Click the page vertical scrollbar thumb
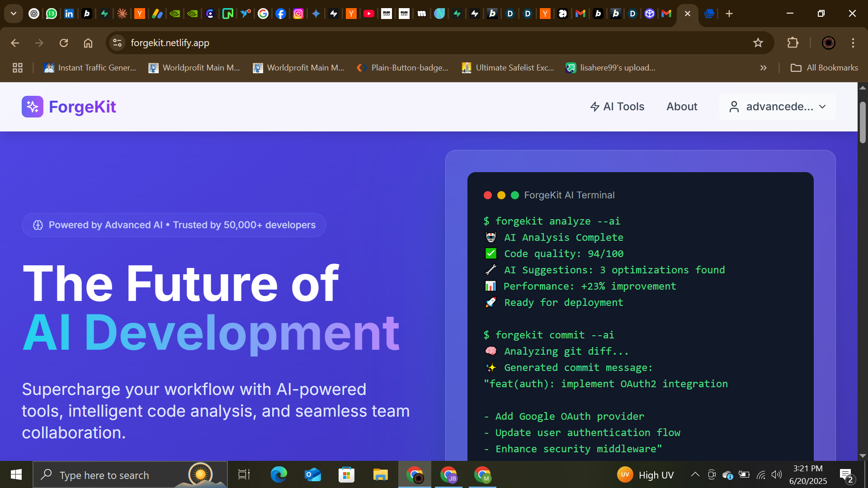This screenshot has width=868, height=488. 863,122
